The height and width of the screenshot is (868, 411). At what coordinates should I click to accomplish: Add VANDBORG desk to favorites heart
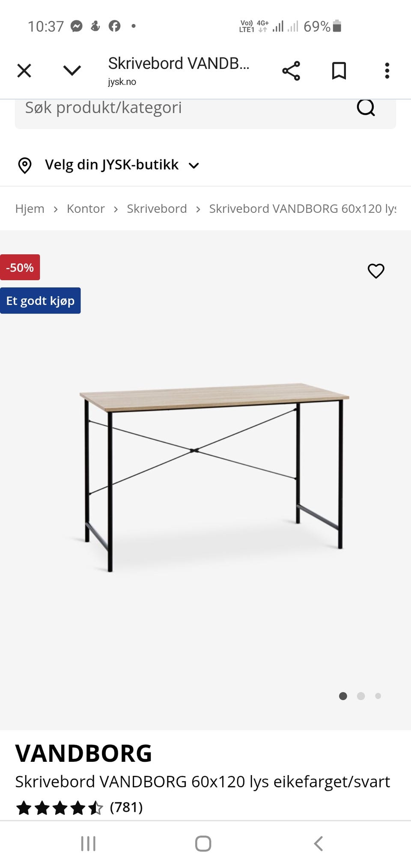coord(376,271)
